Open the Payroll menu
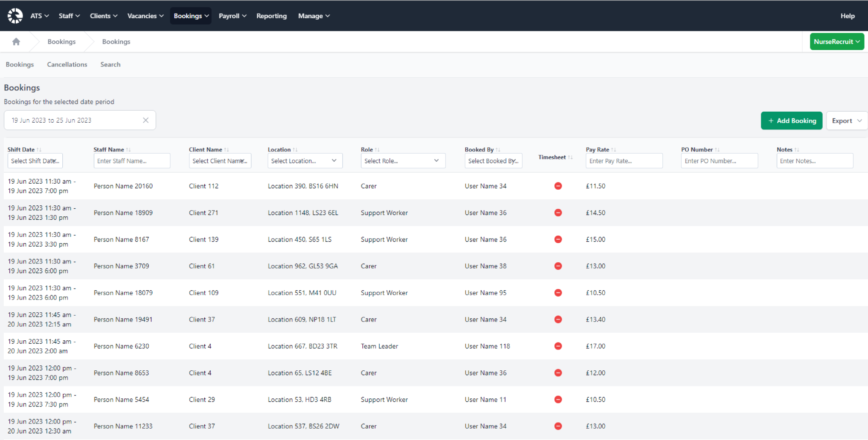 [x=231, y=16]
